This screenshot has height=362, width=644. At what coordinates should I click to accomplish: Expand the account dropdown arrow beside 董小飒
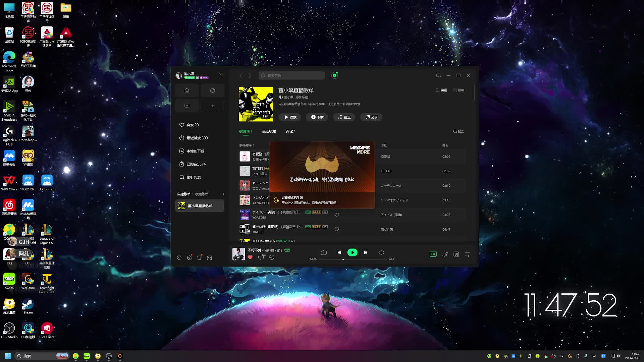point(221,74)
